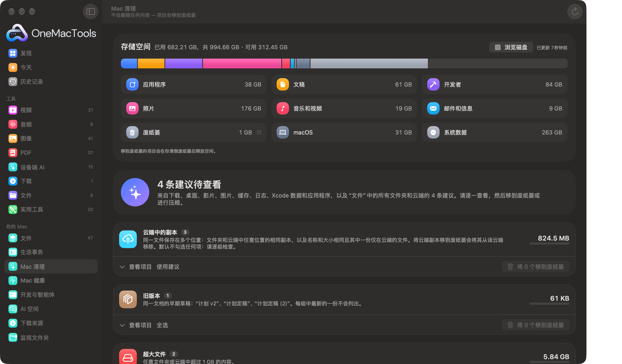Open 生活事务 in the sidebar
622x364 pixels.
click(51, 252)
